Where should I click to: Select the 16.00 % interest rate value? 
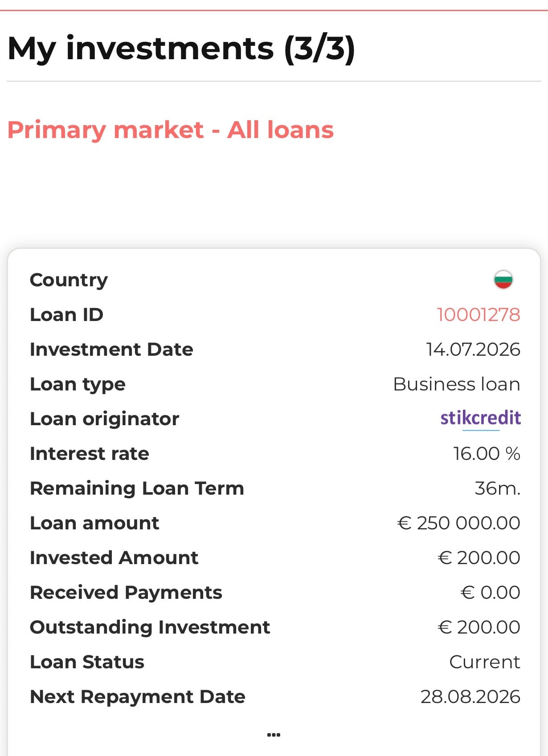(487, 454)
